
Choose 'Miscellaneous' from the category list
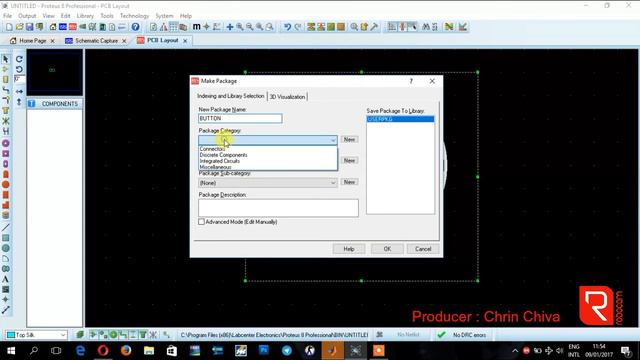(216, 167)
